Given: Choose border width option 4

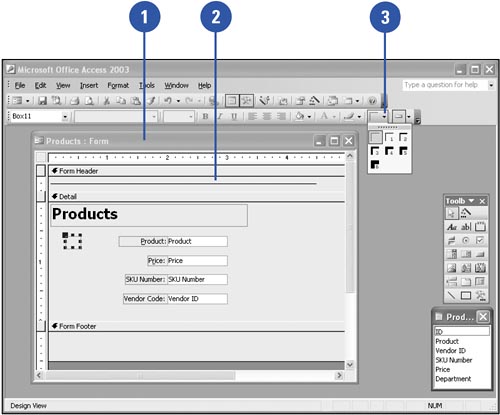Looking at the screenshot, I should tap(389, 151).
